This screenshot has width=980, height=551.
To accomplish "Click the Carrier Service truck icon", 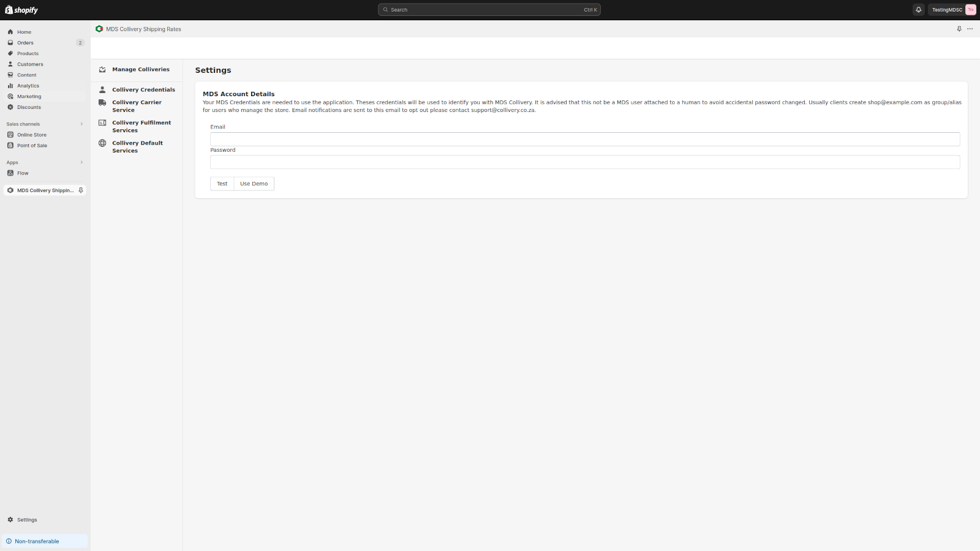I will 102,103.
